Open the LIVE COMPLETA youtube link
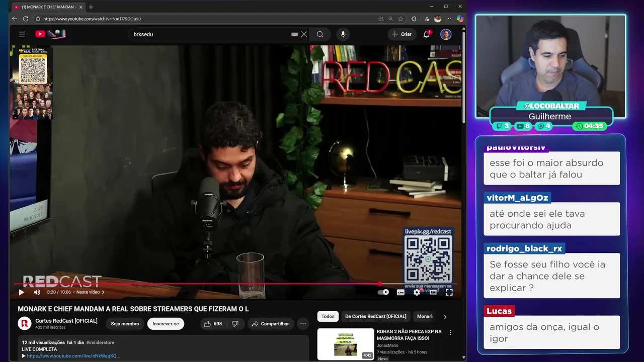Viewport: 644px width, 362px height. [x=73, y=356]
